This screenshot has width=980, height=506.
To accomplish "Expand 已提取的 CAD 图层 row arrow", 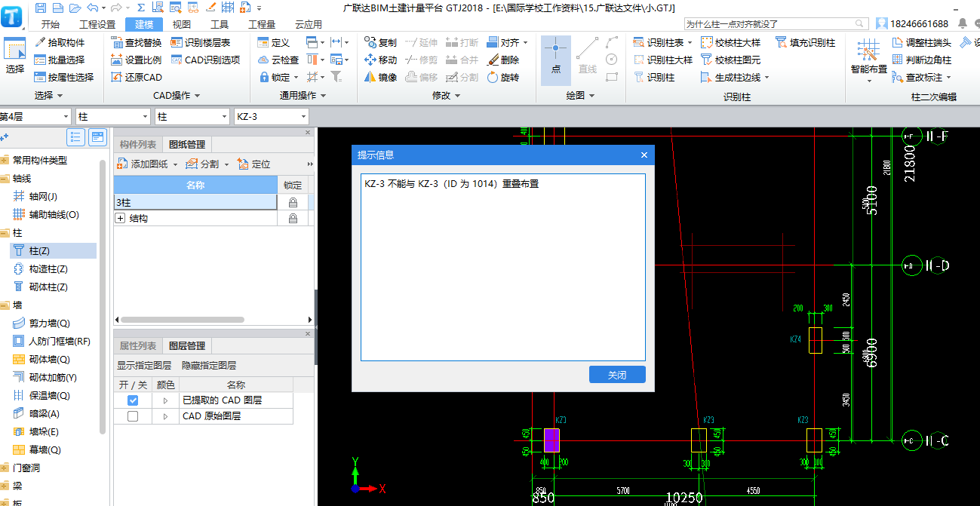I will [x=165, y=400].
